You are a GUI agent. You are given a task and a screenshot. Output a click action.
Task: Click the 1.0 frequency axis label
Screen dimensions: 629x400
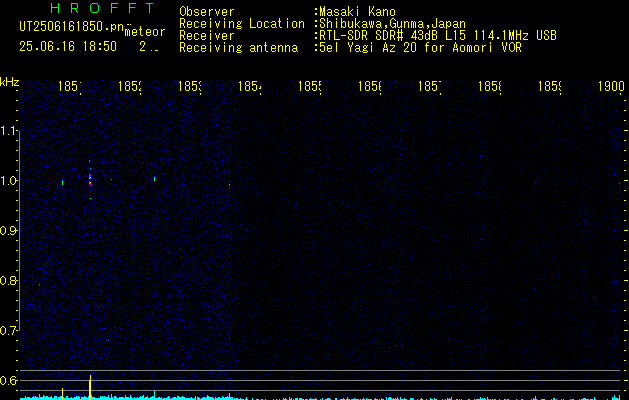(9, 181)
